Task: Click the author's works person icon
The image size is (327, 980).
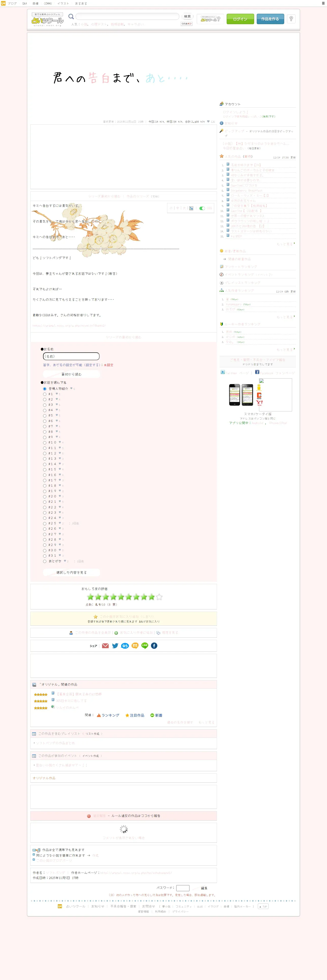Action: [71, 633]
